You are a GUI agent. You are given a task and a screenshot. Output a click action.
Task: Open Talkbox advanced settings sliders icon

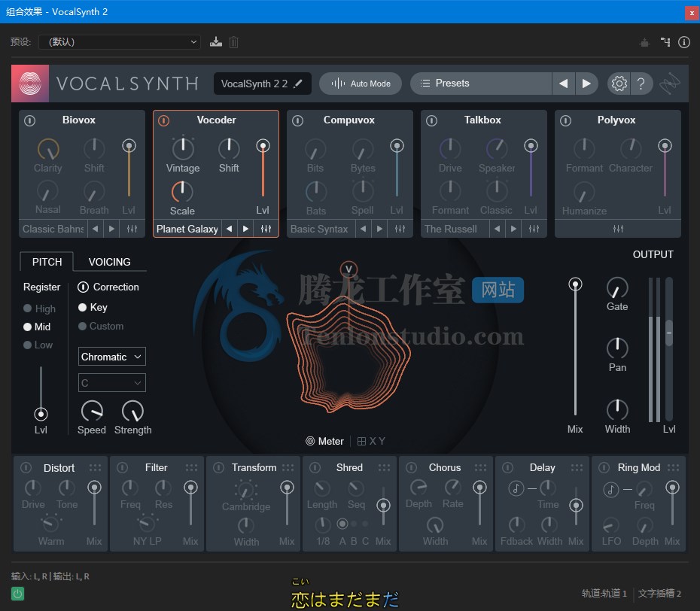tap(534, 229)
